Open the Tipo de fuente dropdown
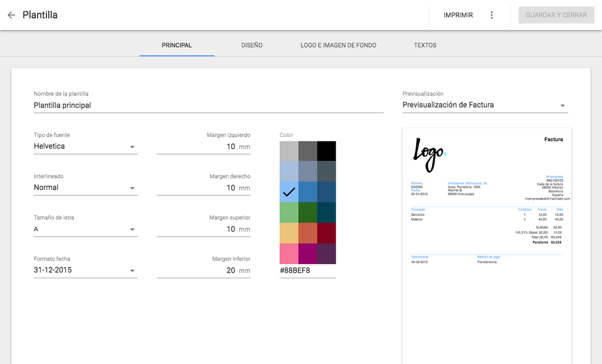602x364 pixels. (86, 146)
